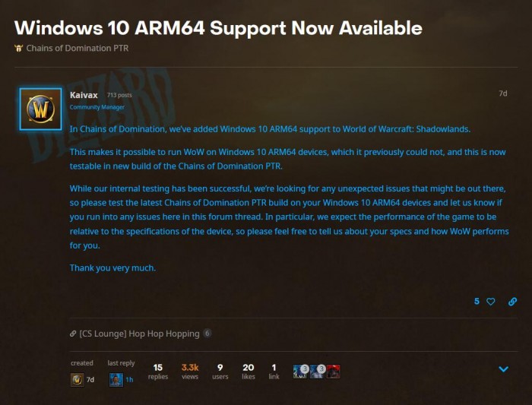The image size is (532, 405).
Task: Open the Chains of Domination PTR category icon
Action: [x=19, y=48]
